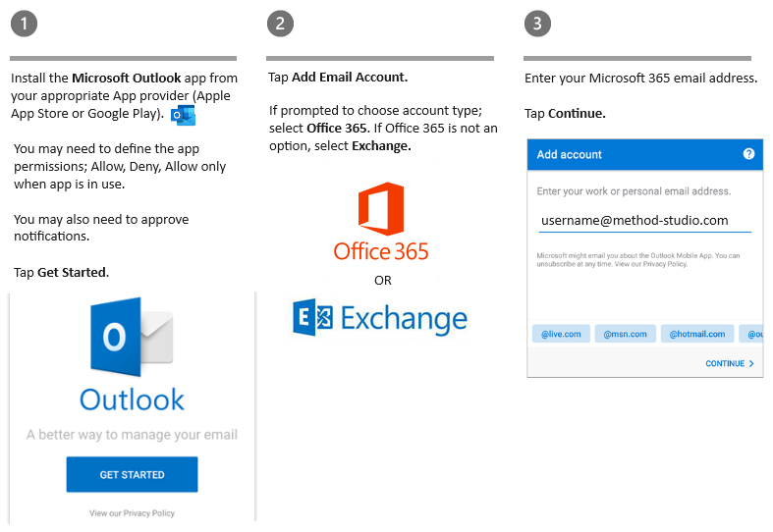Choose the @hotmail.com domain suggestion

697,334
